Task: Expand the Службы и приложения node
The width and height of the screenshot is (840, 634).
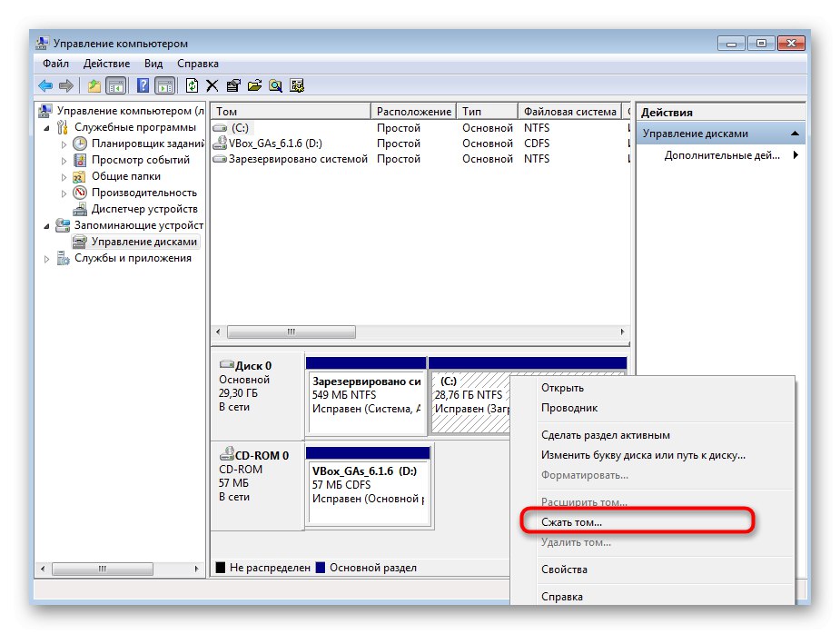Action: pyautogui.click(x=46, y=259)
